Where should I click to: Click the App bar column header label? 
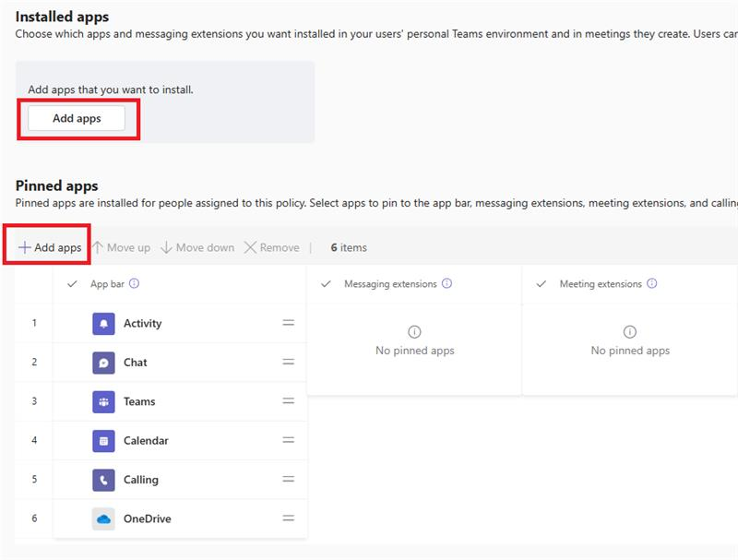(x=107, y=284)
